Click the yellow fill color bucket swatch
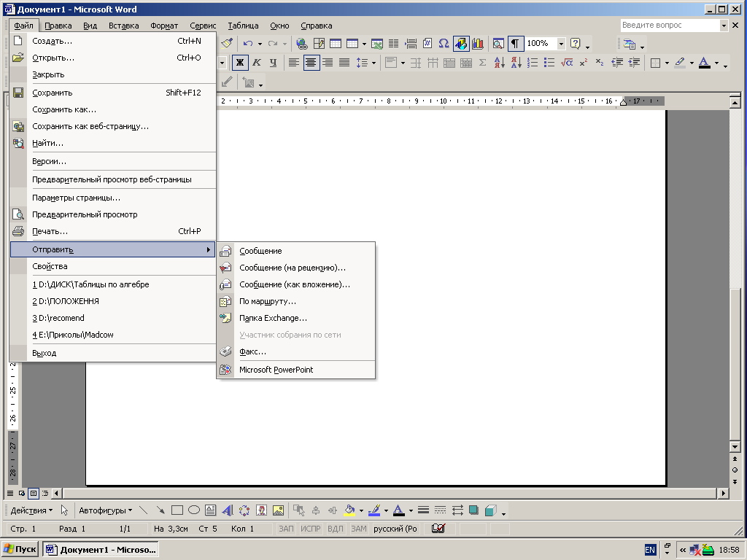This screenshot has width=747, height=560. point(349,510)
